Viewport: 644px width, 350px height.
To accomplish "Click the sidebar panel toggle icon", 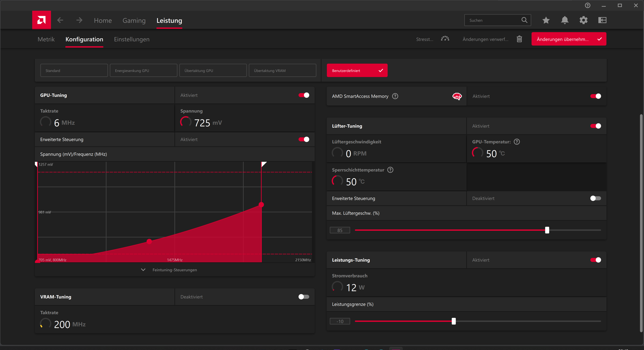I will tap(602, 20).
